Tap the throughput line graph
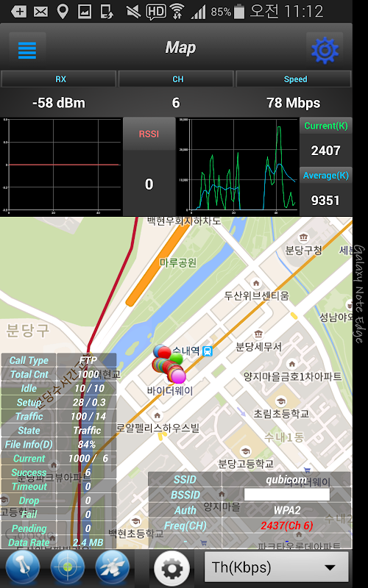This screenshot has height=588, width=368. 238,167
